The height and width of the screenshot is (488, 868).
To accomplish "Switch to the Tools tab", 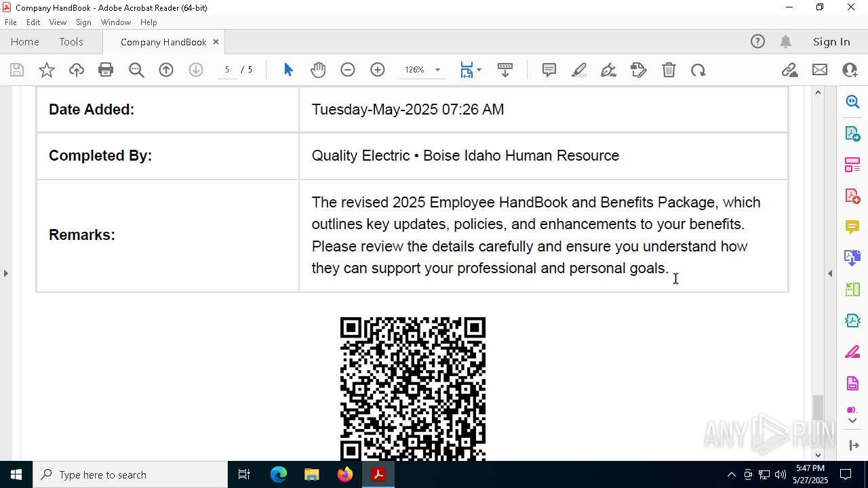I will coord(71,42).
